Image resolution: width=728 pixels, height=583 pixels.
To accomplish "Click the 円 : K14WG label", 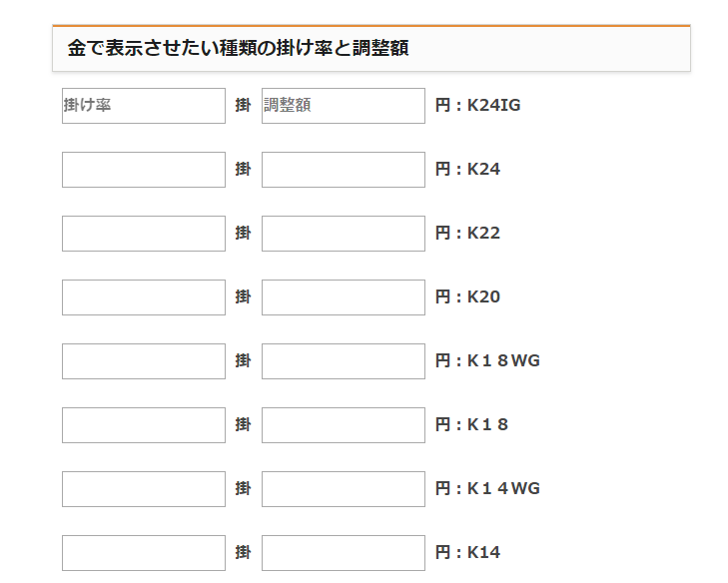I will tap(487, 488).
